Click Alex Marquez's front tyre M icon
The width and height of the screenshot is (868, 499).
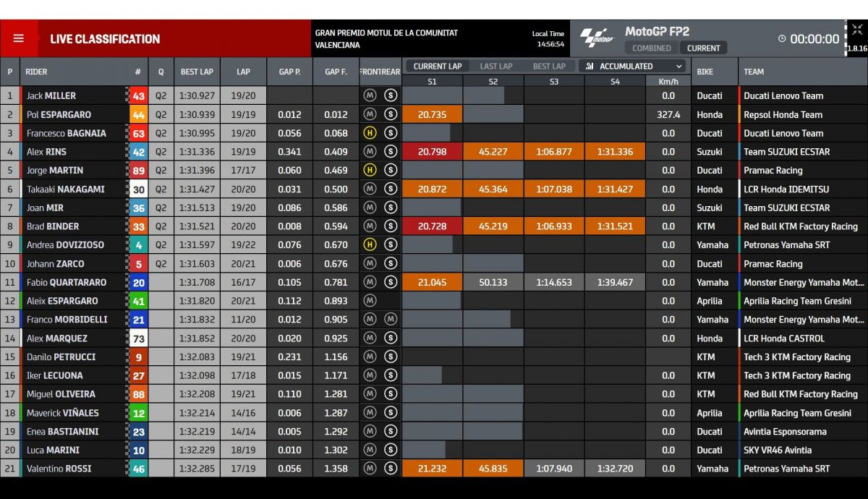coord(370,338)
